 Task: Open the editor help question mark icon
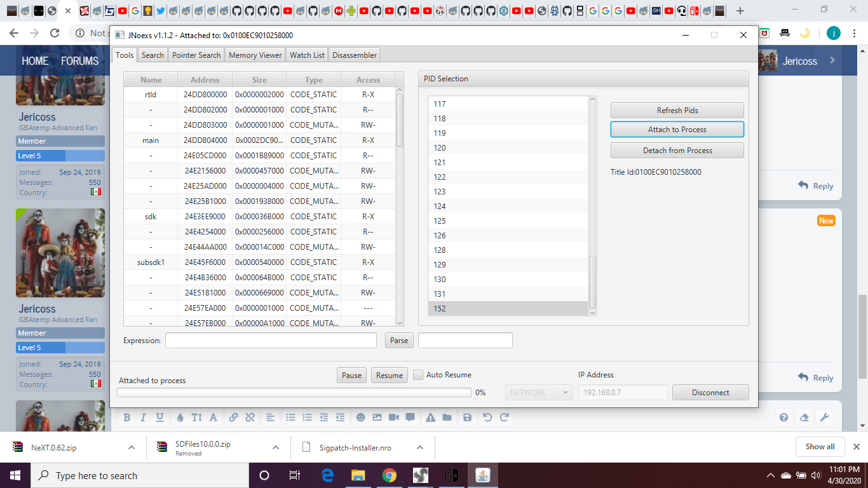point(783,417)
